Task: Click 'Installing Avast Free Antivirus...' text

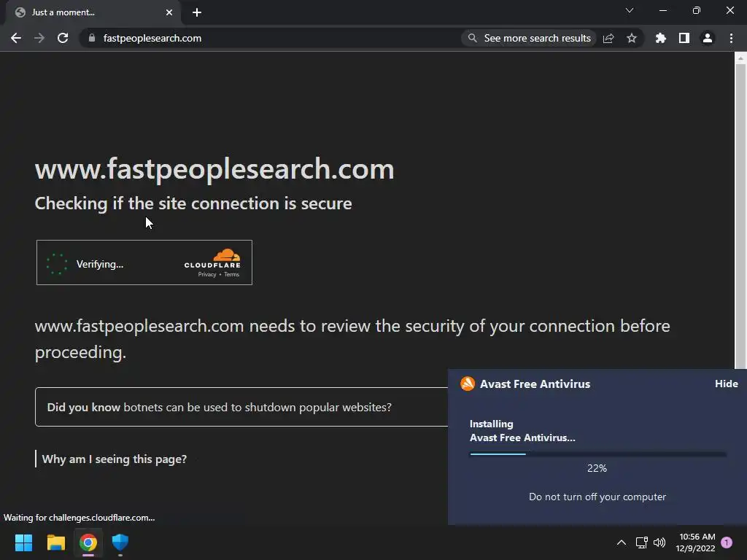Action: click(x=522, y=431)
